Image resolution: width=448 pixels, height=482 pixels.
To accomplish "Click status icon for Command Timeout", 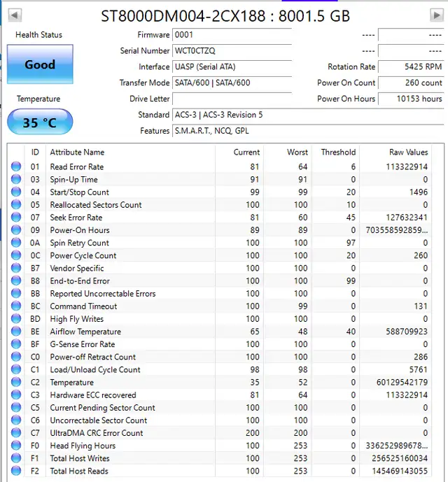I will pyautogui.click(x=16, y=306).
